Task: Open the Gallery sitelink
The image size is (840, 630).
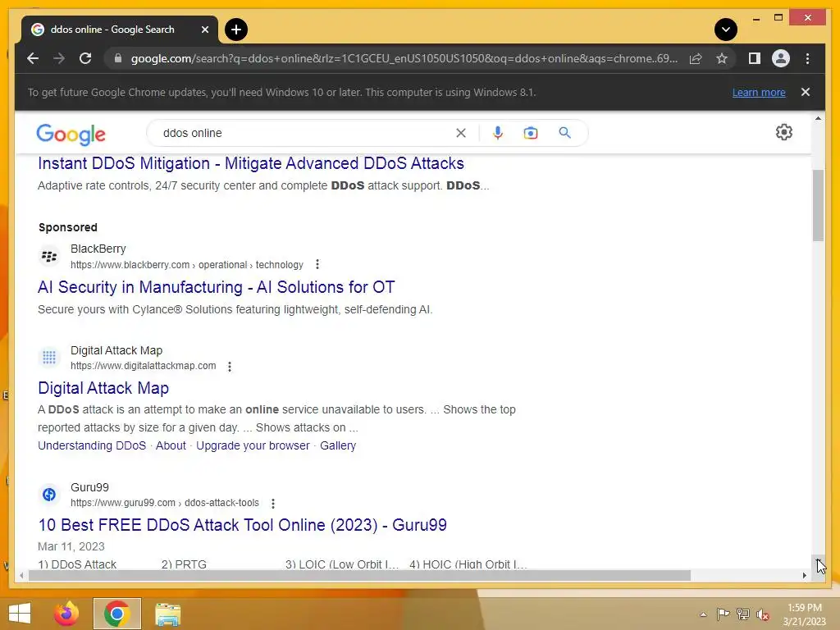Action: coord(338,445)
